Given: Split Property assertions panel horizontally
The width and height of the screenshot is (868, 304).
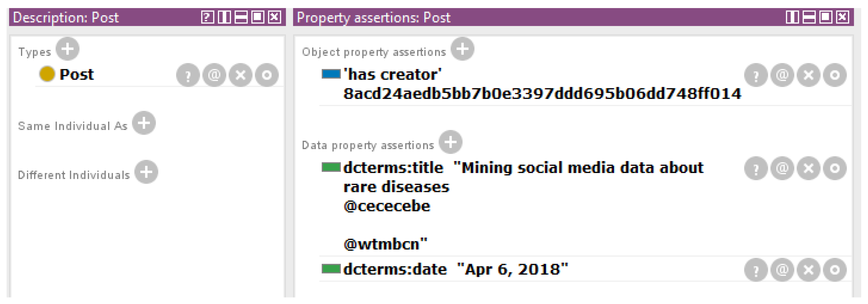Looking at the screenshot, I should [809, 17].
